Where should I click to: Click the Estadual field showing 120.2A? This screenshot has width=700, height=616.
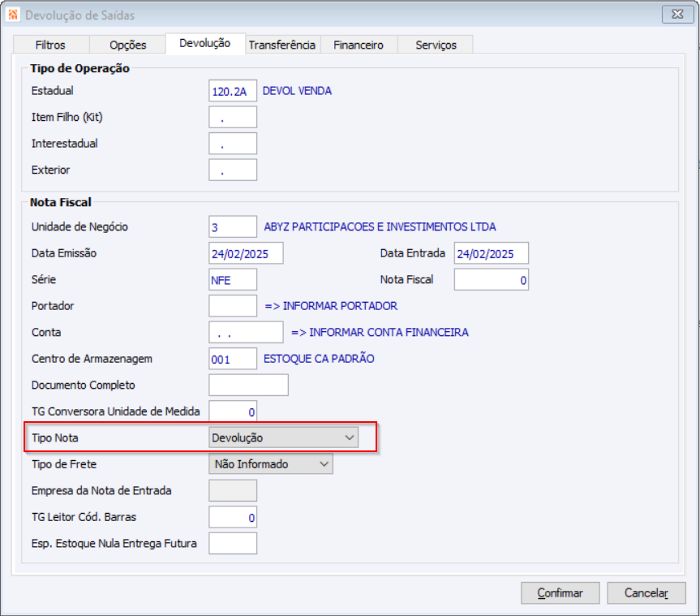(x=233, y=91)
